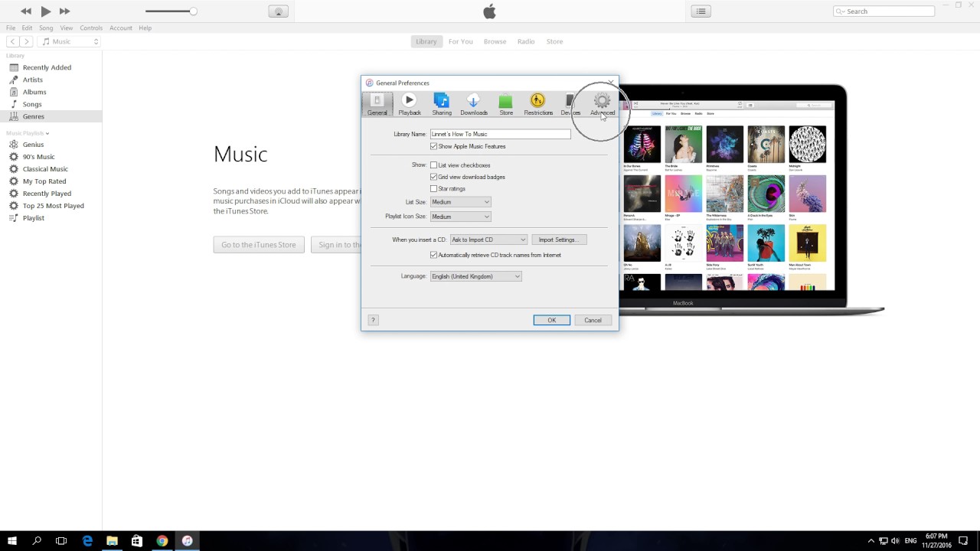
Task: Click the Library Name text field
Action: point(500,134)
